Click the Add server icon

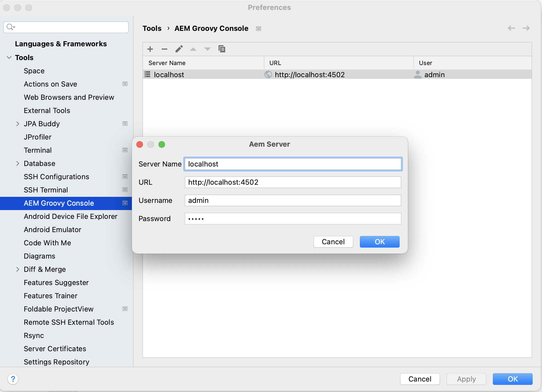[150, 49]
